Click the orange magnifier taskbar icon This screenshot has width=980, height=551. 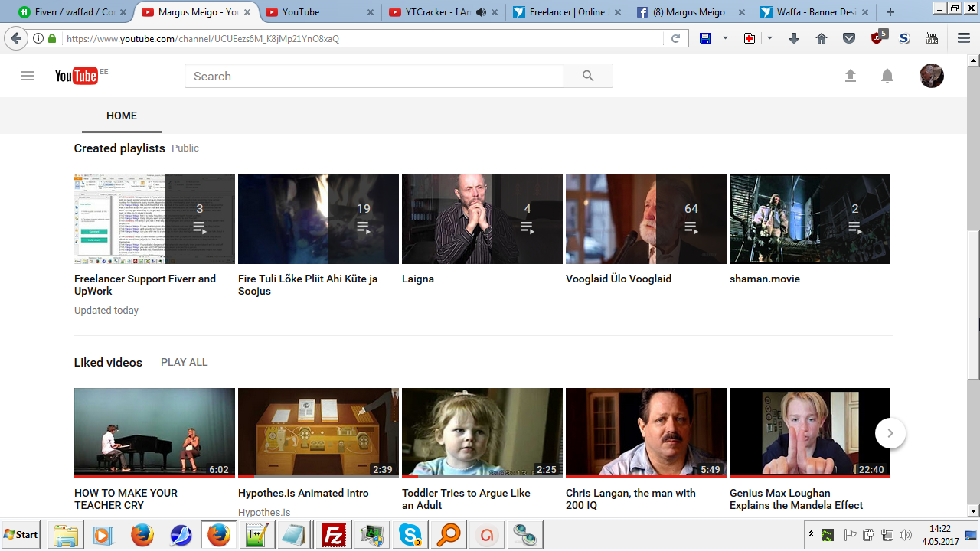click(448, 535)
